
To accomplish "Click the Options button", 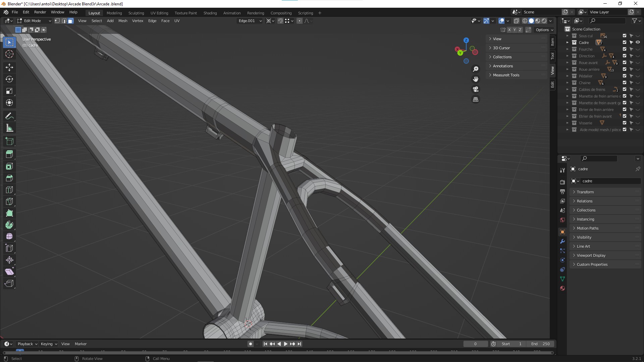I will [544, 30].
